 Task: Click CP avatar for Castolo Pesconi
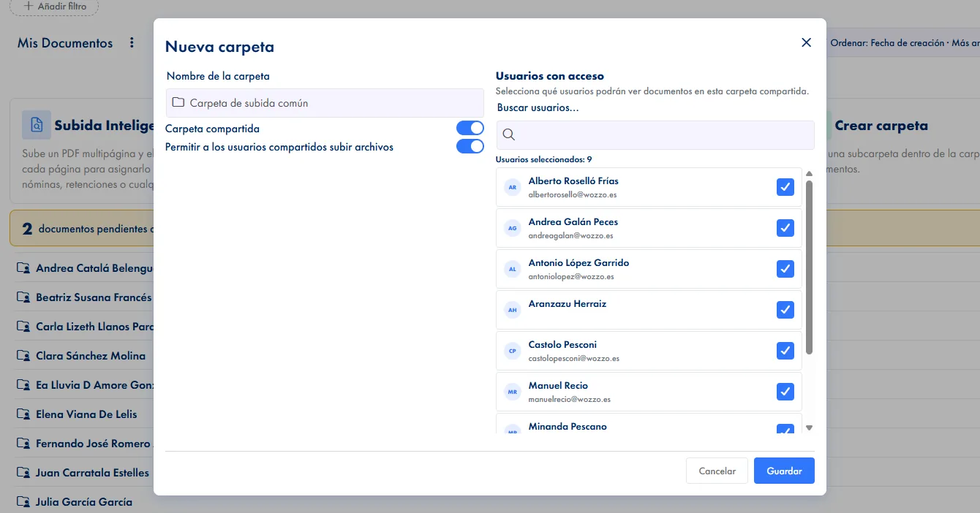[x=512, y=351]
